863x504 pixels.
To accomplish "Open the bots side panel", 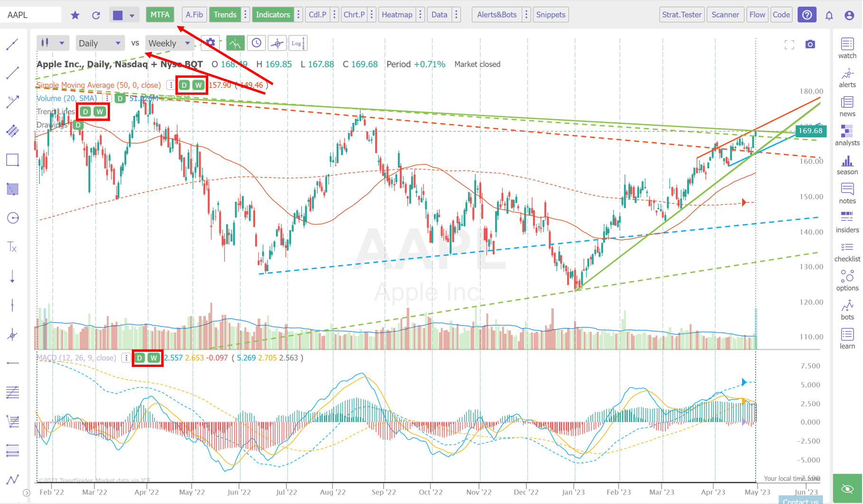I will (x=847, y=310).
